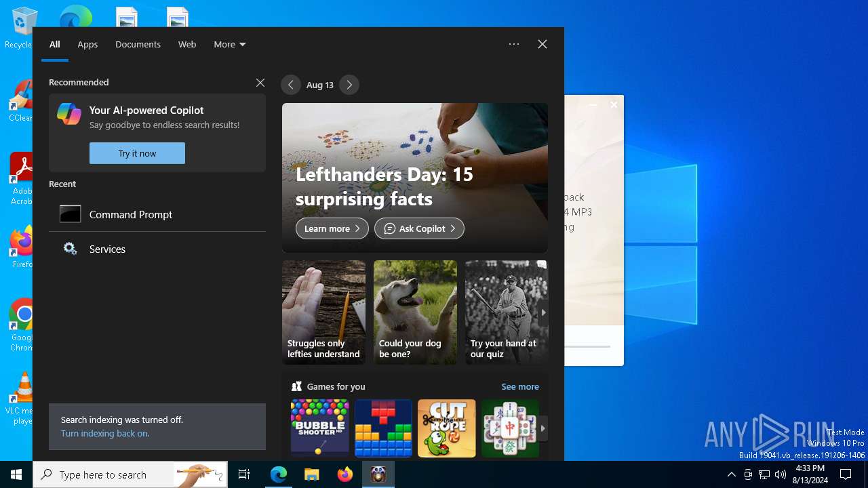
Task: Open the network status icon
Action: click(764, 474)
